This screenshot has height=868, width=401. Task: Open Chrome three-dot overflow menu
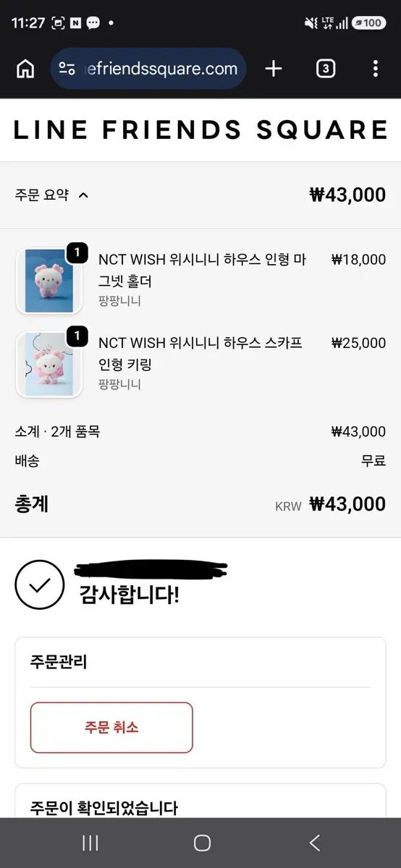[x=375, y=69]
